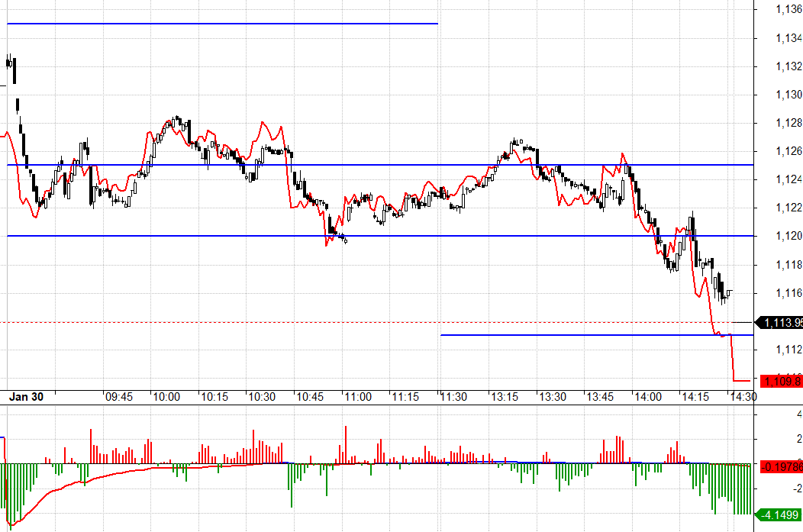This screenshot has width=803, height=532.
Task: Click the red -0.19786 indicator value tag
Action: pos(780,465)
